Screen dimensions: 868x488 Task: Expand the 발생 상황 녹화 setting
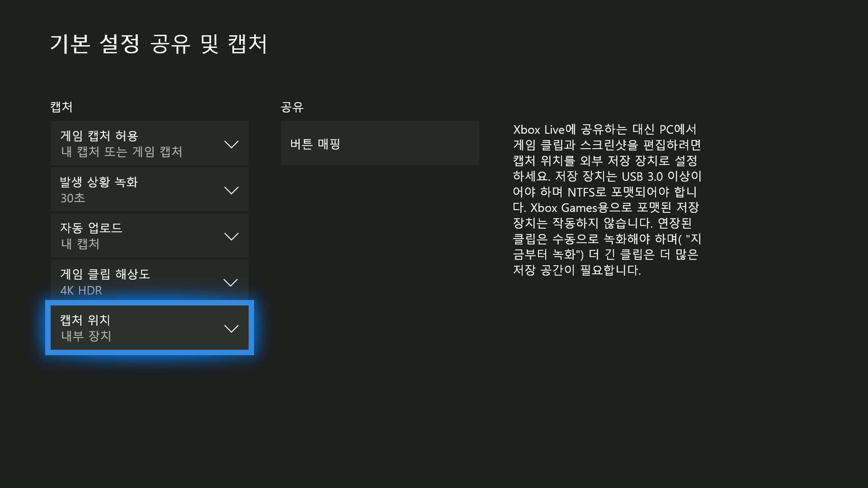[x=99, y=182]
